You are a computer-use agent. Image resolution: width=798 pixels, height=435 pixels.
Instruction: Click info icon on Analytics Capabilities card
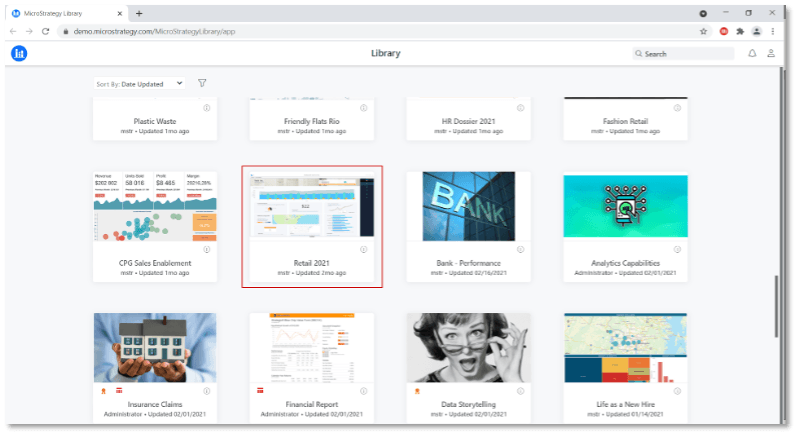(x=677, y=250)
